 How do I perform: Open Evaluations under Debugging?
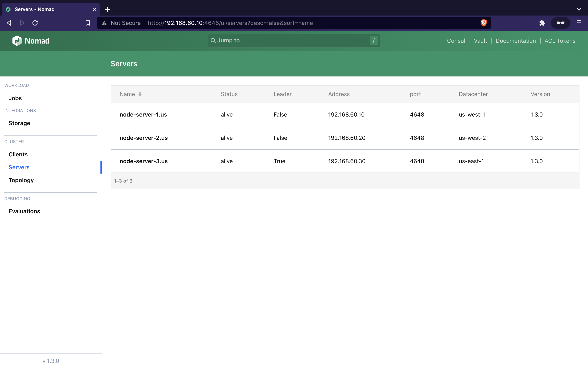pos(24,211)
